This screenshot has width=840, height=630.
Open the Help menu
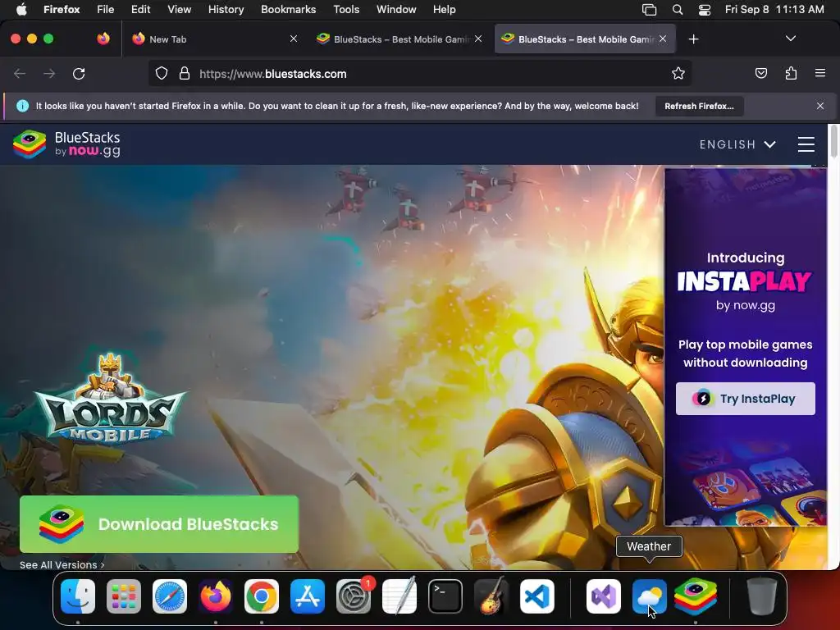coord(444,10)
